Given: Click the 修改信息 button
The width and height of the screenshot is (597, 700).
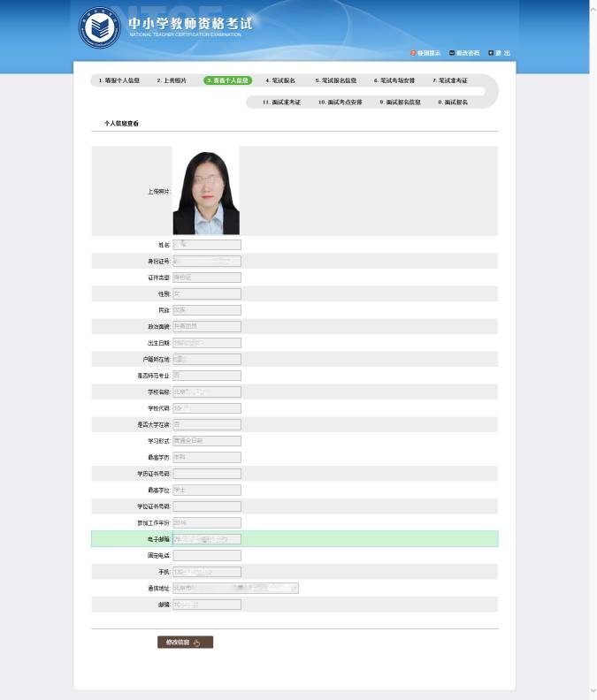Looking at the screenshot, I should pyautogui.click(x=185, y=643).
